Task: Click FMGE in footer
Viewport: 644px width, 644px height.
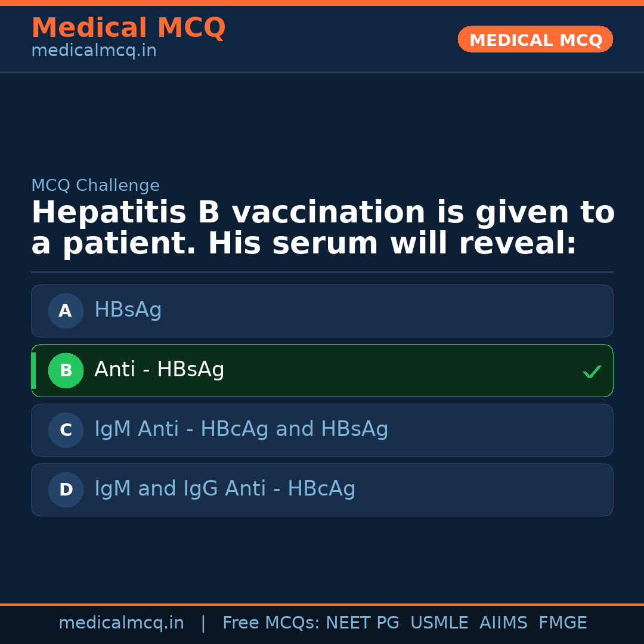Action: coord(563,623)
